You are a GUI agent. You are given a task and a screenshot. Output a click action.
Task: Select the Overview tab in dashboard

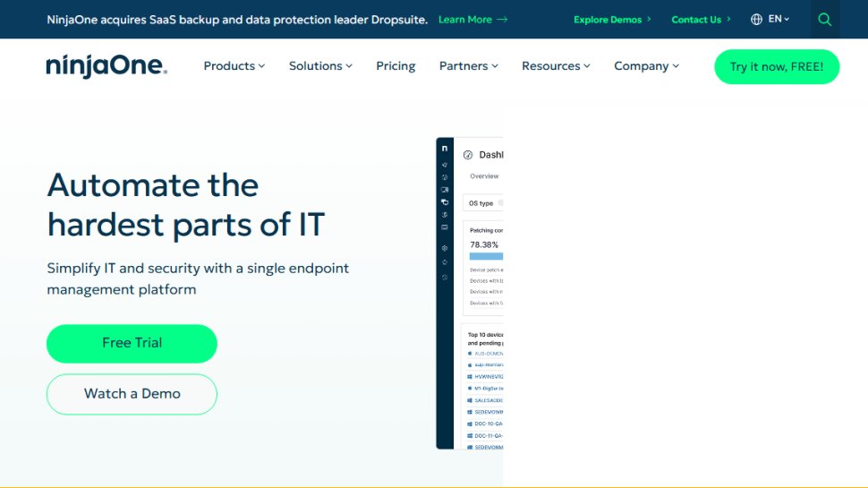(484, 176)
